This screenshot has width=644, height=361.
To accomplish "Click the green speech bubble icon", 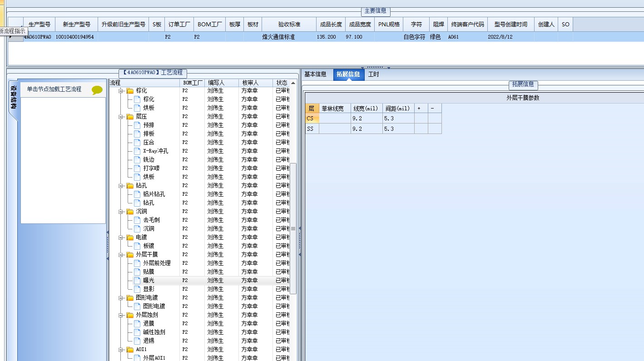I will pos(97,90).
